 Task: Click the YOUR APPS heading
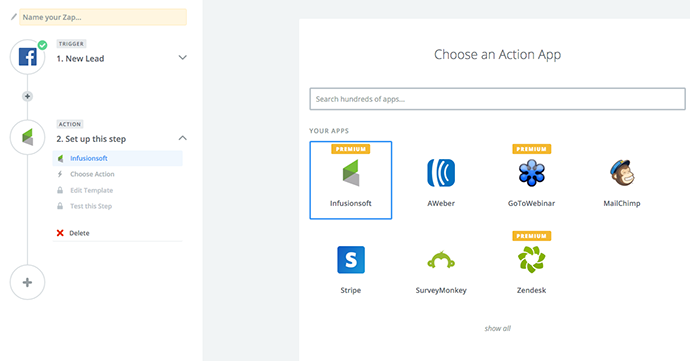click(x=329, y=131)
